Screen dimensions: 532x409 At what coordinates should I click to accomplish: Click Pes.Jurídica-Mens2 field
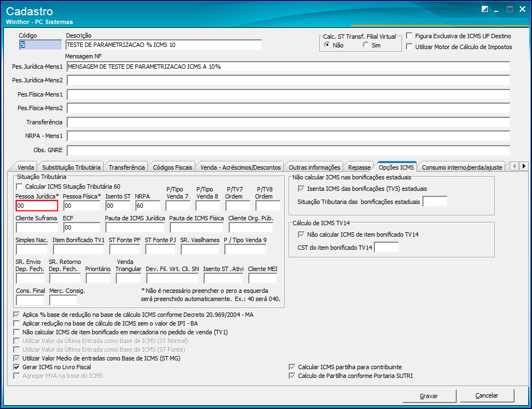pyautogui.click(x=289, y=80)
